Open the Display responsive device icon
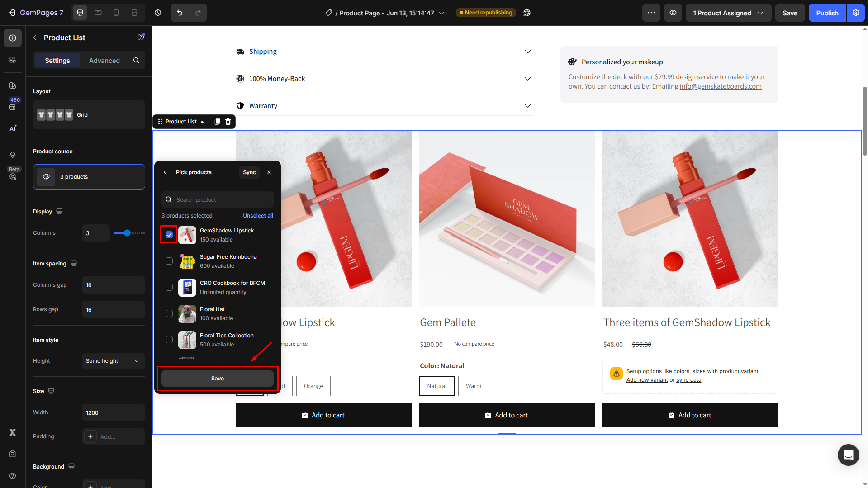The width and height of the screenshot is (868, 488). [x=59, y=211]
